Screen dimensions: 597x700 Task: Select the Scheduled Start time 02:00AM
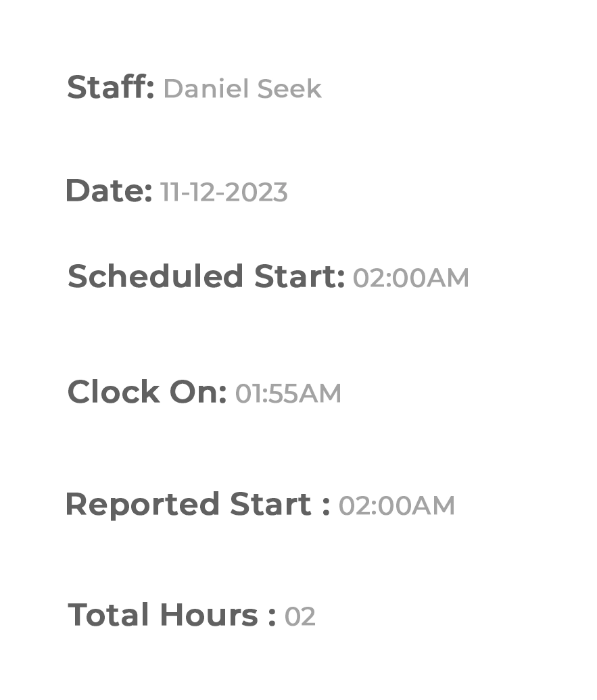tap(410, 278)
